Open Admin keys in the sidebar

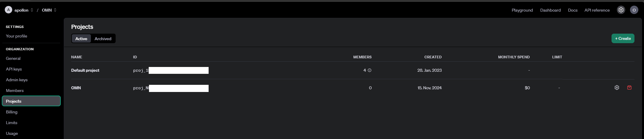pos(17,80)
